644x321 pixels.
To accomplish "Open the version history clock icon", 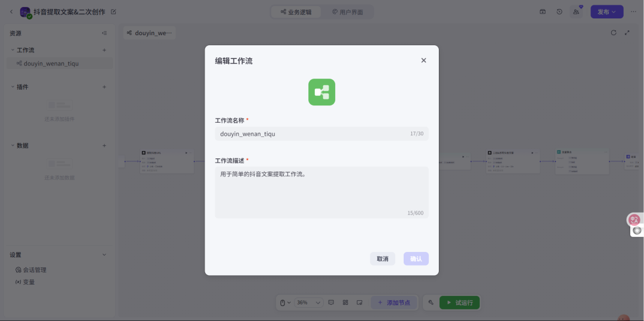I will (559, 12).
